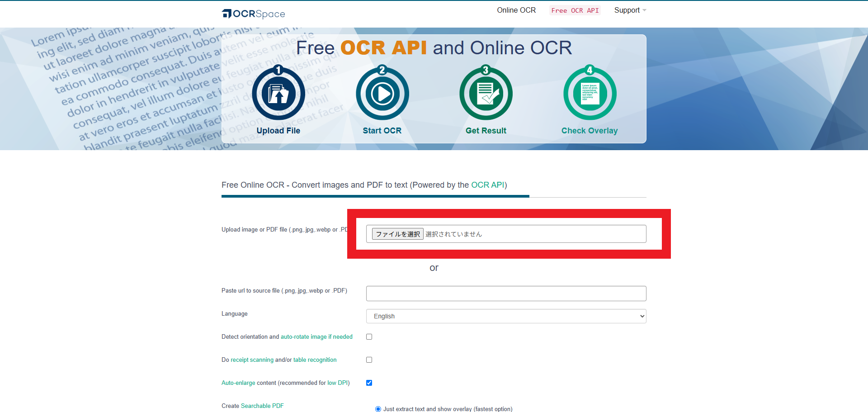Expand the Support dropdown menu

tap(630, 10)
